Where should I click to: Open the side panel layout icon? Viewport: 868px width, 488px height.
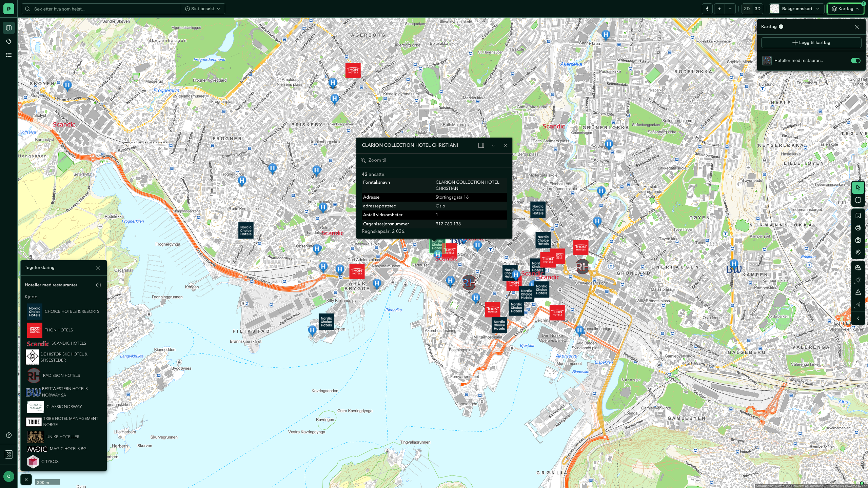pos(9,28)
